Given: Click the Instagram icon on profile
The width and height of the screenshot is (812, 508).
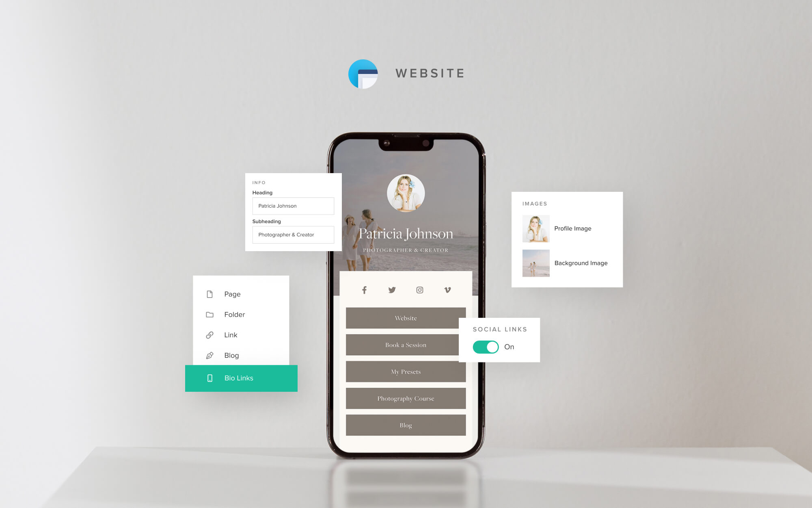Looking at the screenshot, I should pyautogui.click(x=420, y=289).
